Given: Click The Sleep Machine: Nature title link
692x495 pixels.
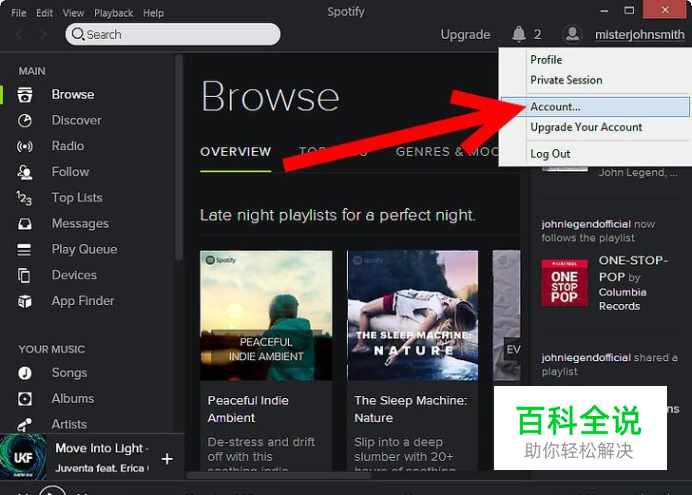Looking at the screenshot, I should click(x=410, y=409).
